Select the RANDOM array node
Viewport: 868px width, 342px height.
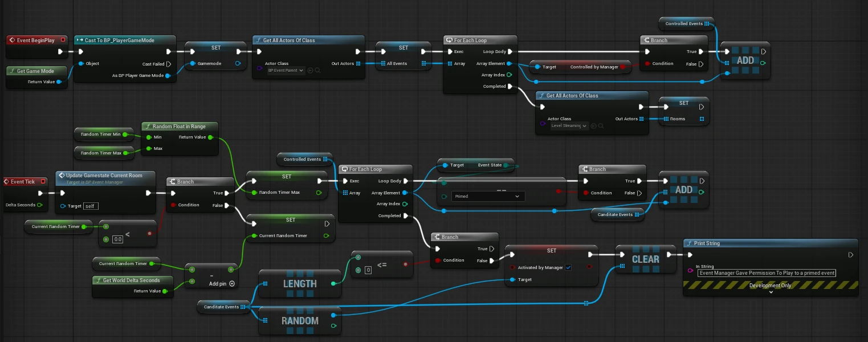[300, 321]
